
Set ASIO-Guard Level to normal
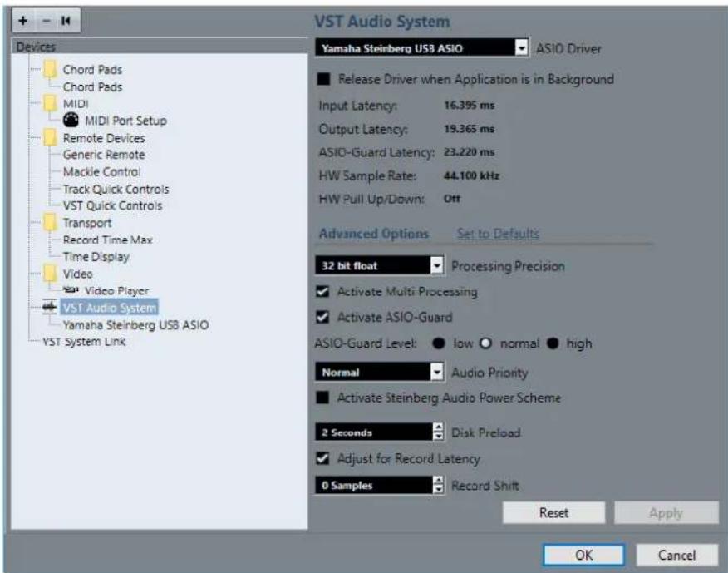point(485,343)
